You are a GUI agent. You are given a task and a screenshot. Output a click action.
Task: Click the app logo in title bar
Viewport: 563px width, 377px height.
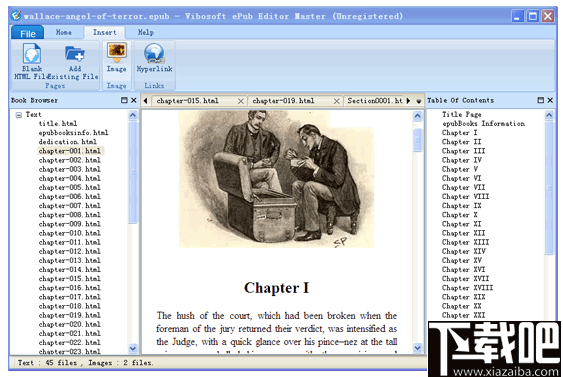point(16,16)
